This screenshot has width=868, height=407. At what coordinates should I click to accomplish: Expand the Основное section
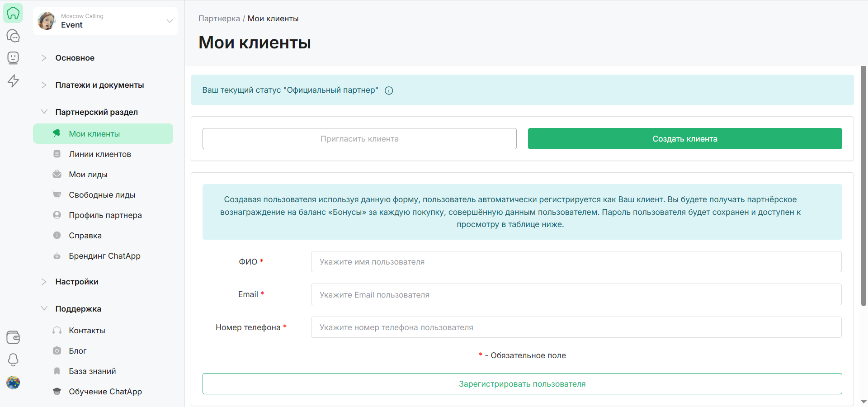(75, 58)
